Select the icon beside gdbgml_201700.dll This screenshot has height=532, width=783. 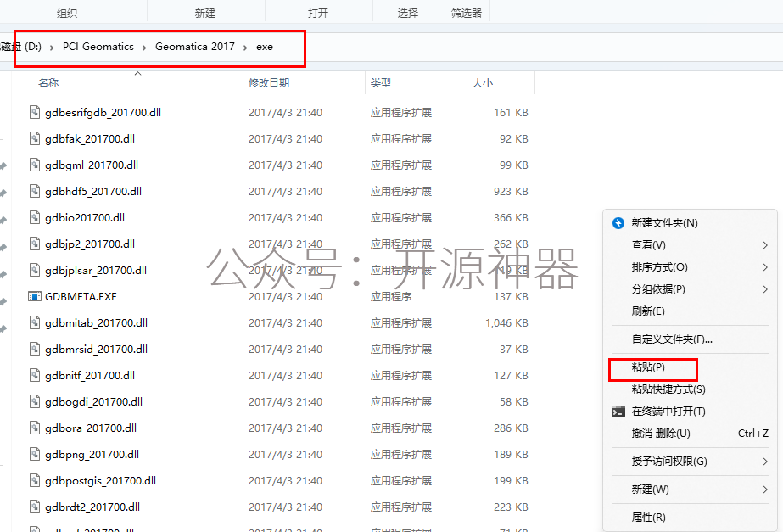(35, 165)
